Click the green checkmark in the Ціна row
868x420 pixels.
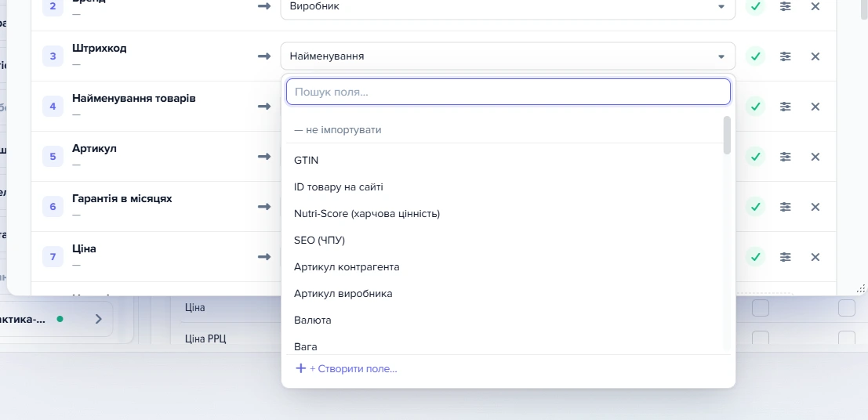click(756, 257)
